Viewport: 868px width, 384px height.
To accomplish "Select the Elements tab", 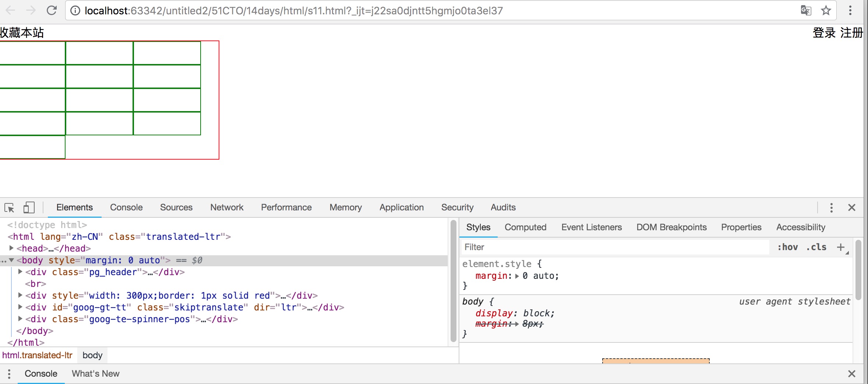I will [x=74, y=207].
